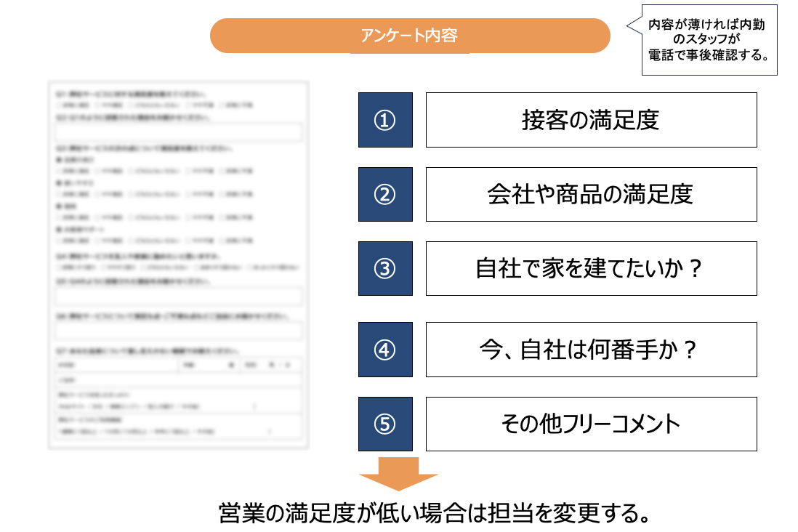Image resolution: width=798 pixels, height=532 pixels.
Task: Select the number ② square badge
Action: click(385, 194)
